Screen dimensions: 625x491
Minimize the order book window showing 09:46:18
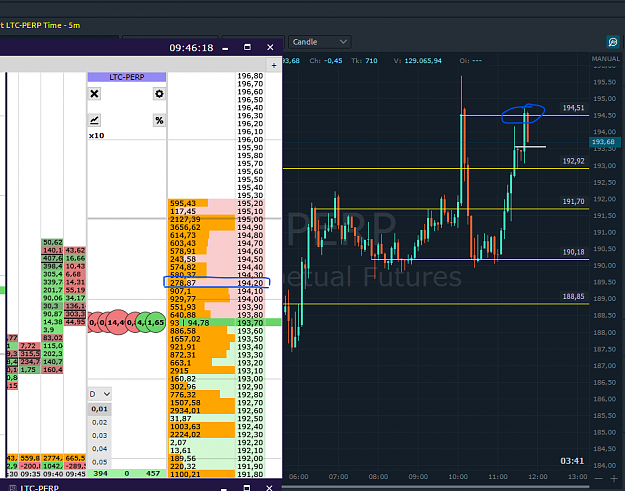[225, 48]
